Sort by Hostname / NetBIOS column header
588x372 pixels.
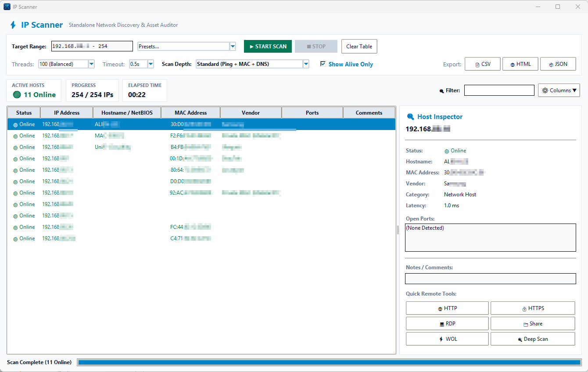[x=127, y=113]
